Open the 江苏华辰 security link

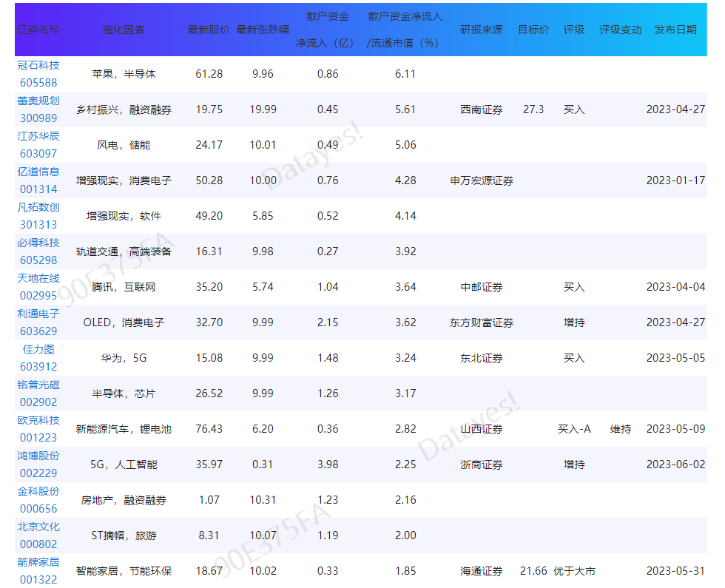coord(38,136)
